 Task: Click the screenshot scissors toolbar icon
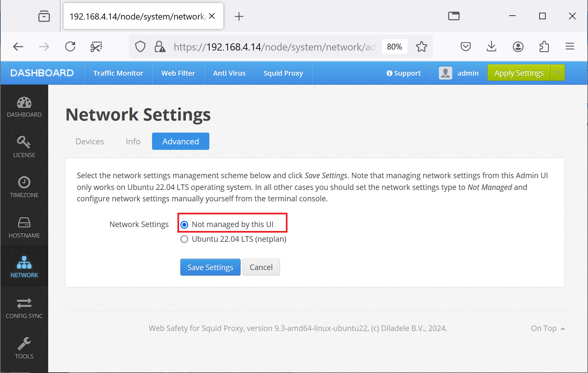click(x=96, y=47)
